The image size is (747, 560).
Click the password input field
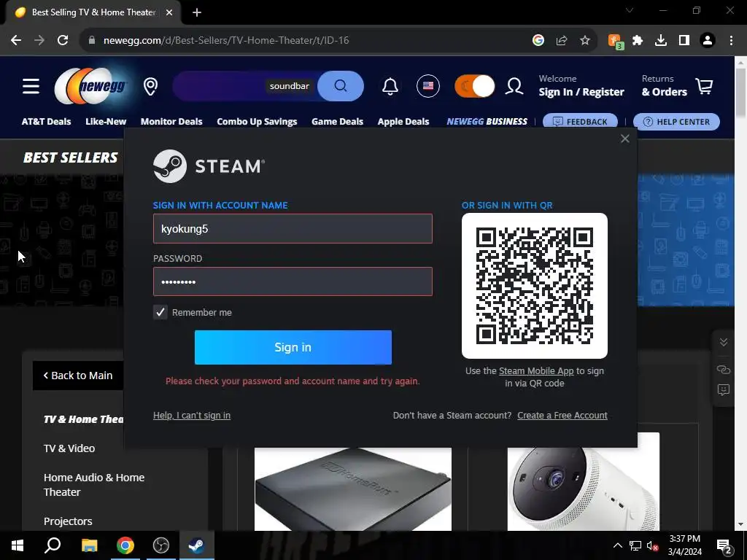293,281
